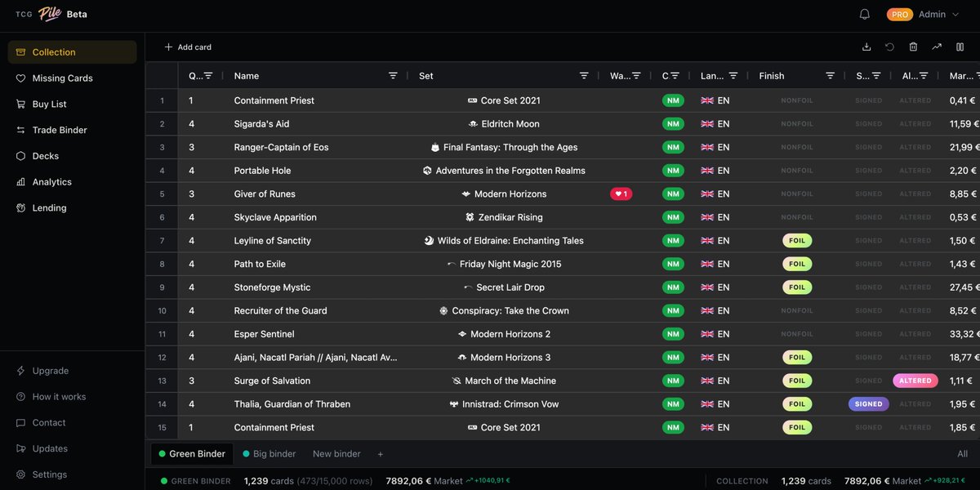The width and height of the screenshot is (980, 490).
Task: Toggle FOIL finish for Leyline of Sanctity
Action: pyautogui.click(x=797, y=241)
